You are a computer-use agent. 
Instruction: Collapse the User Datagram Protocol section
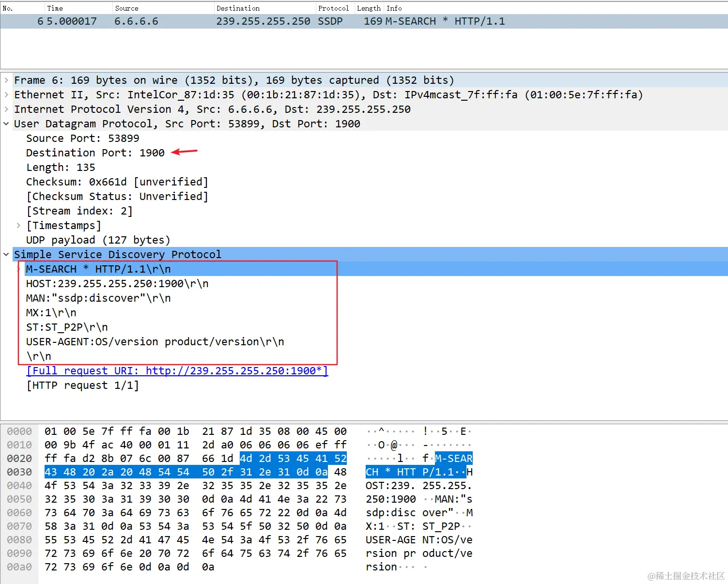(x=6, y=124)
